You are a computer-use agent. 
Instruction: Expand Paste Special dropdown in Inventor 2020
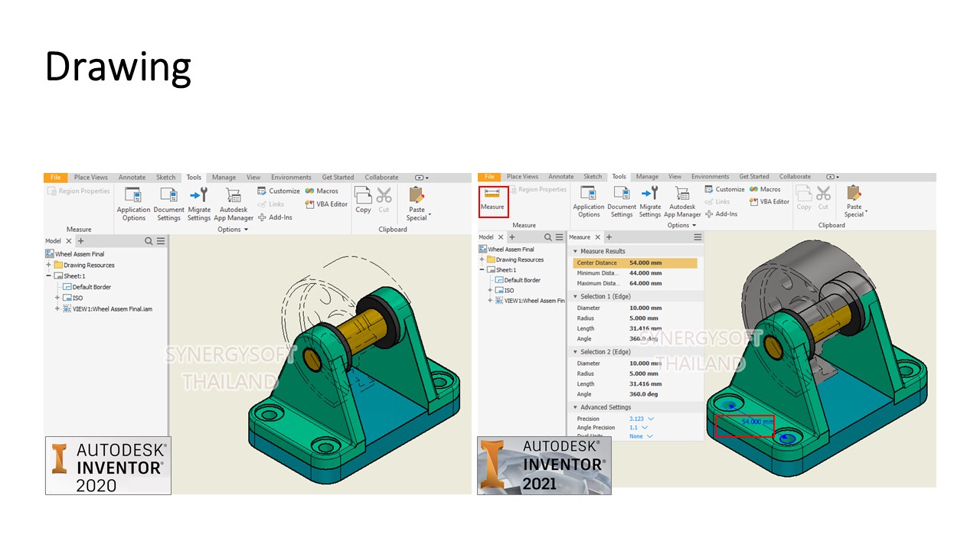click(x=430, y=215)
